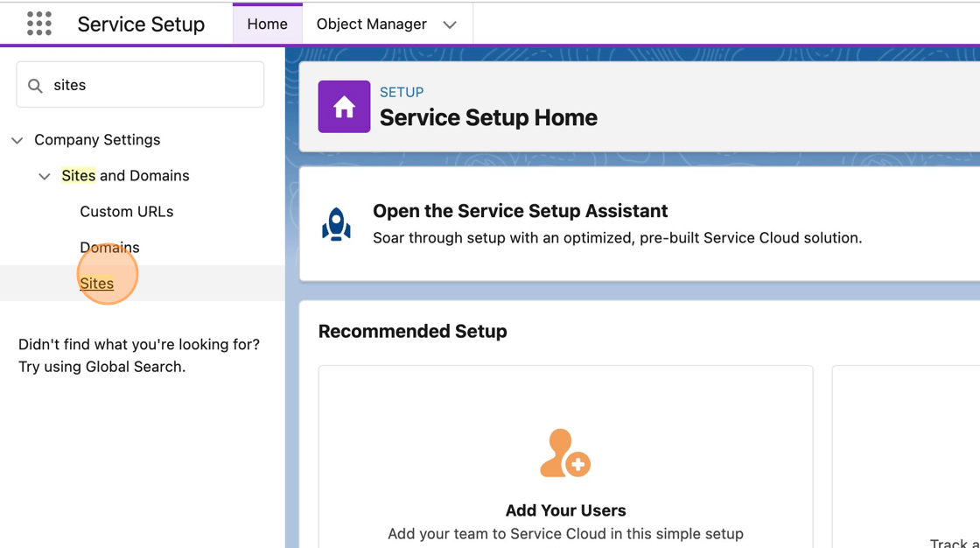Click the SETUP breadcrumb label

coord(402,92)
